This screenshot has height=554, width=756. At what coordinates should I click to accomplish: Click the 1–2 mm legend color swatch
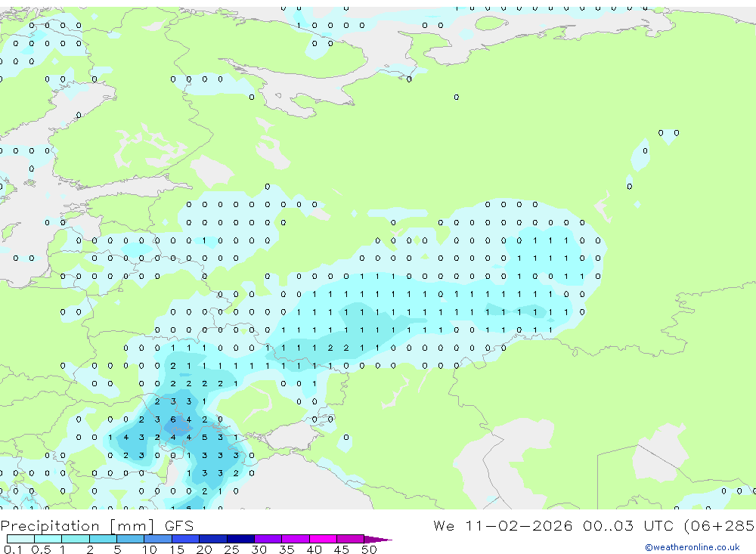tap(76, 539)
